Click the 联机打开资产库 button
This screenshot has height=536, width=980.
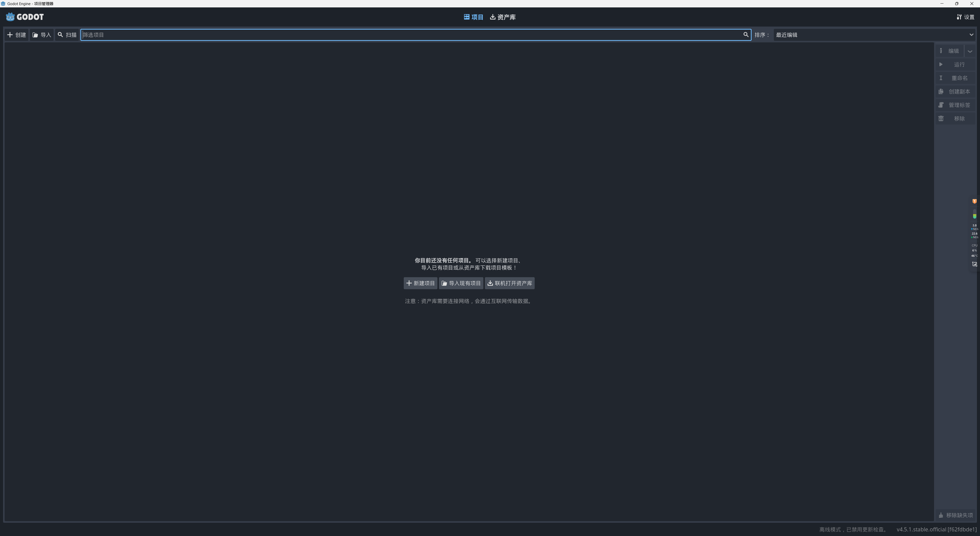click(x=509, y=283)
